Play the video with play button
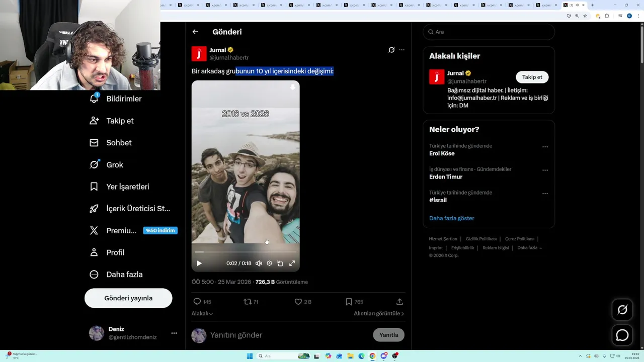The image size is (644, 362). [x=199, y=263]
